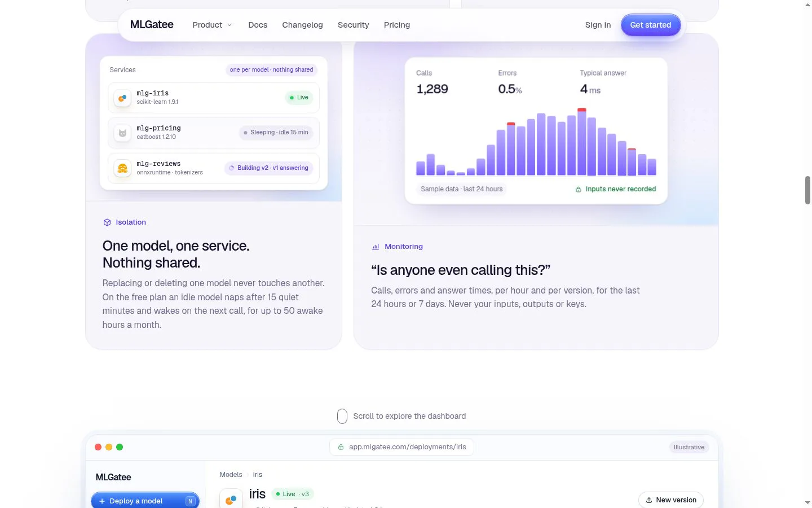This screenshot has height=508, width=812.
Task: Click the 'one per model · nothing shared' tag
Action: (x=271, y=70)
